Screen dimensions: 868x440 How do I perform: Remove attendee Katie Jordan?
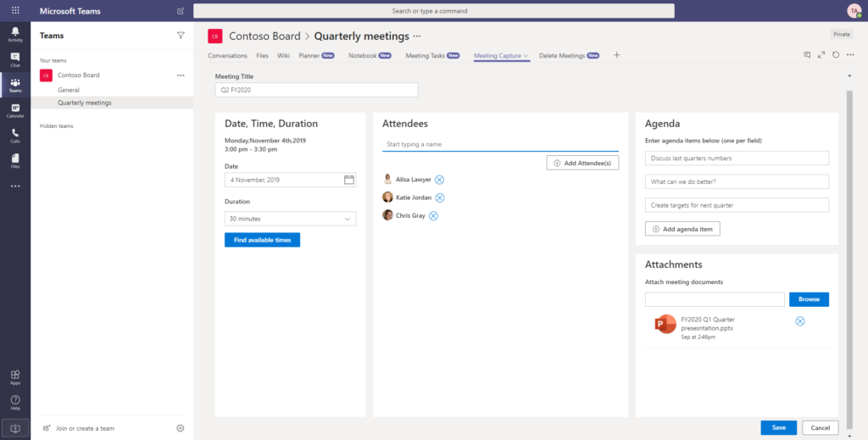[x=440, y=198]
